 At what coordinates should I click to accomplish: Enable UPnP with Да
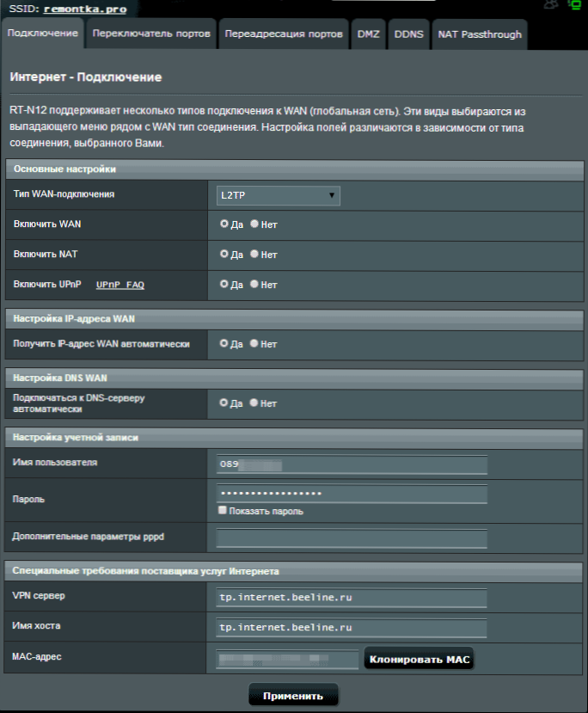(x=224, y=284)
